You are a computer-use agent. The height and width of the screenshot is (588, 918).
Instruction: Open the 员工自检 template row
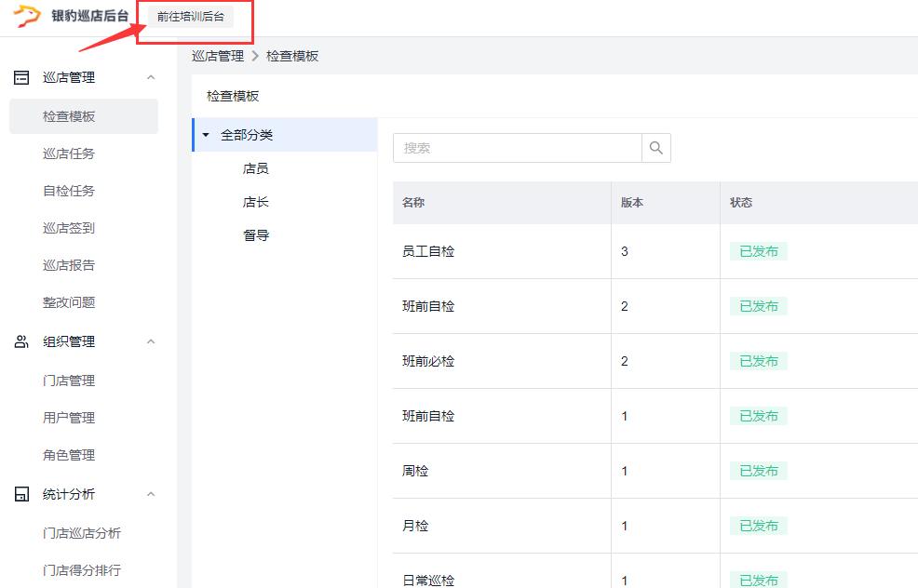coord(428,251)
